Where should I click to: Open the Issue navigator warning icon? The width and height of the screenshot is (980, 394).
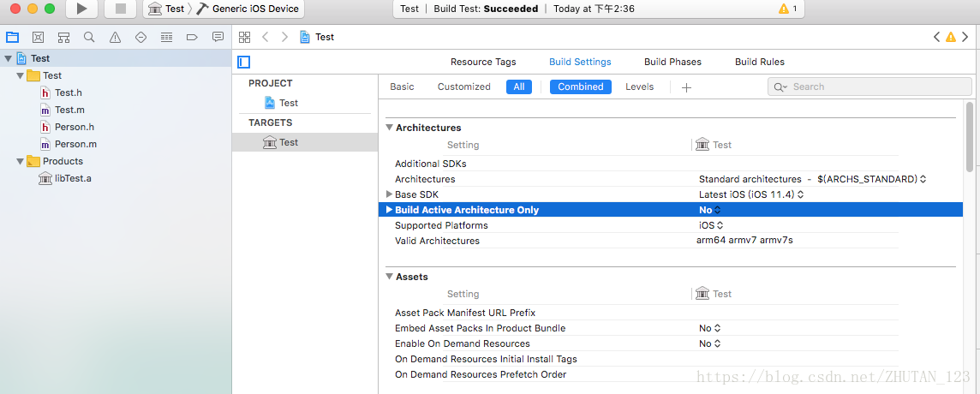pyautogui.click(x=115, y=37)
